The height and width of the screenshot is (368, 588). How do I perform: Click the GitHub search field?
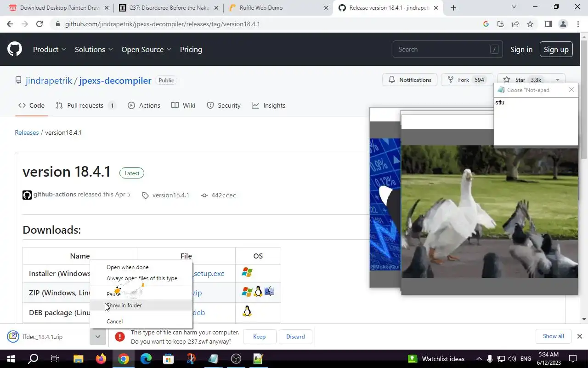point(447,49)
